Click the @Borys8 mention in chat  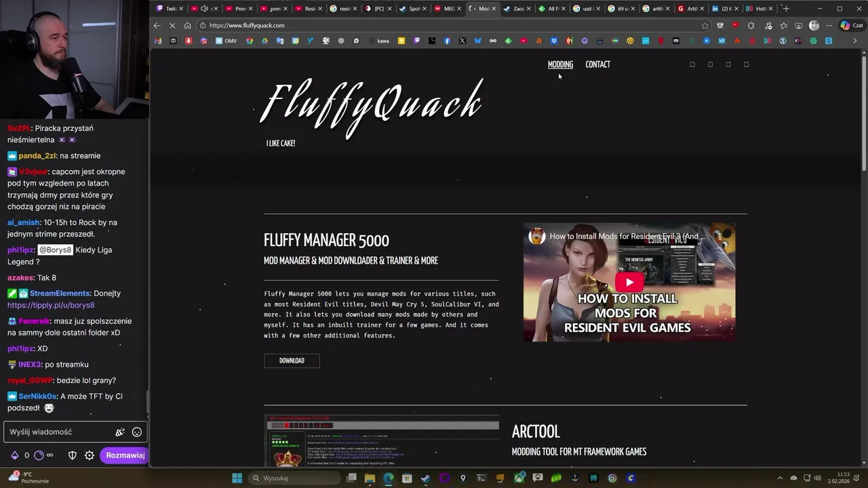click(55, 249)
